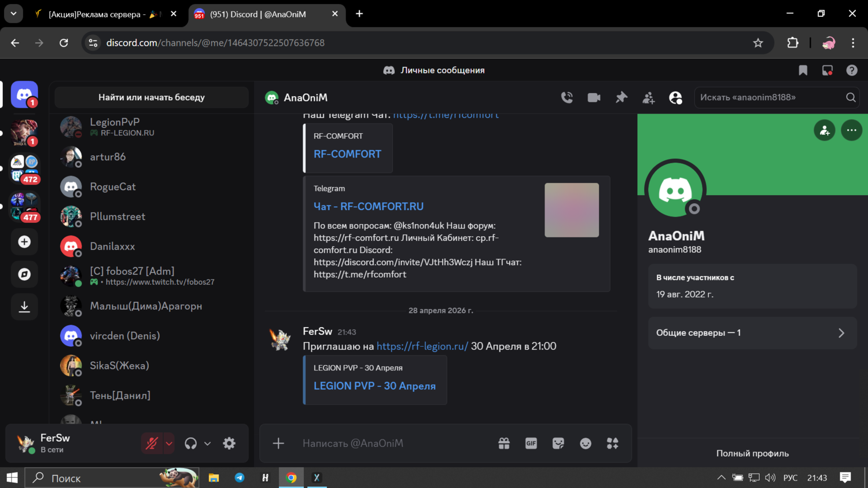
Task: Open SikaS(Жека) conversation
Action: 152,365
